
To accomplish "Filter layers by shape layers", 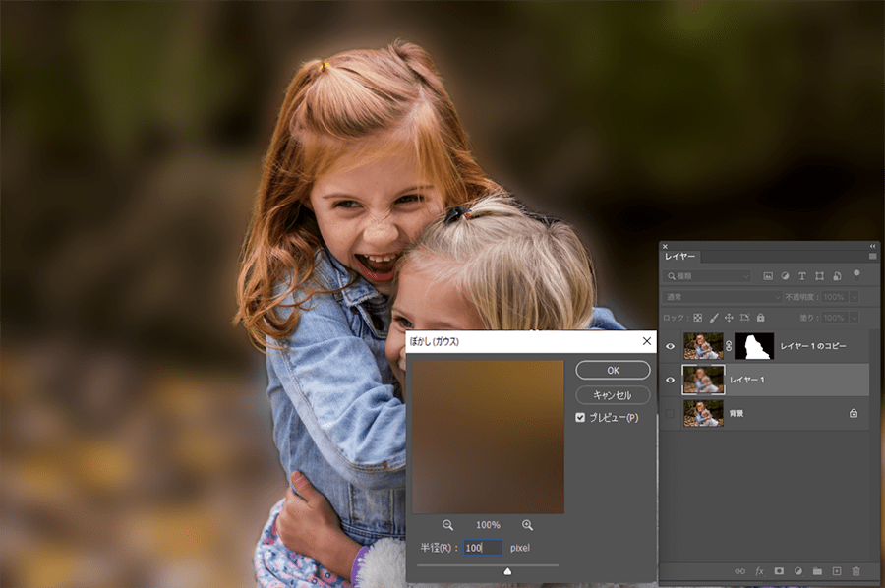I will click(819, 276).
